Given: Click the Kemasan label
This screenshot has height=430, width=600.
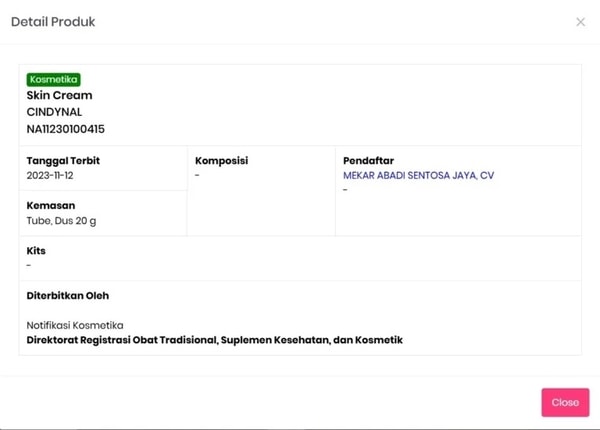Looking at the screenshot, I should [51, 205].
